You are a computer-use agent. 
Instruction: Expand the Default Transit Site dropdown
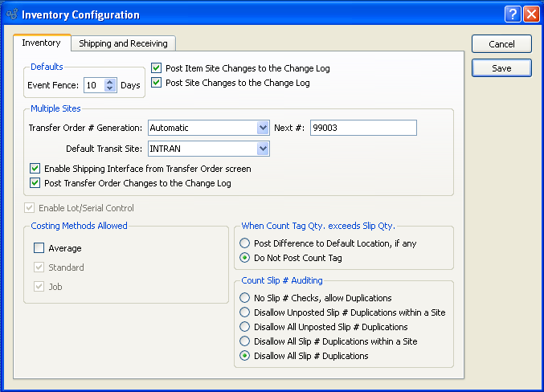click(x=263, y=149)
